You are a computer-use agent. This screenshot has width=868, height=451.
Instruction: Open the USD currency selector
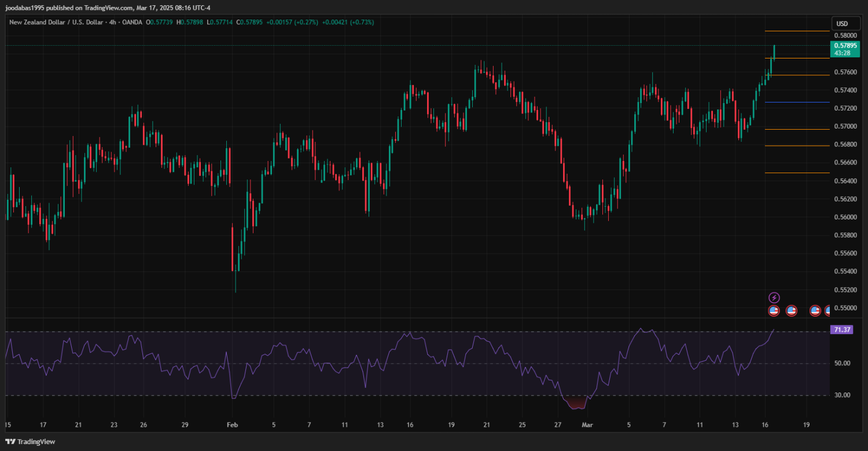coord(842,24)
